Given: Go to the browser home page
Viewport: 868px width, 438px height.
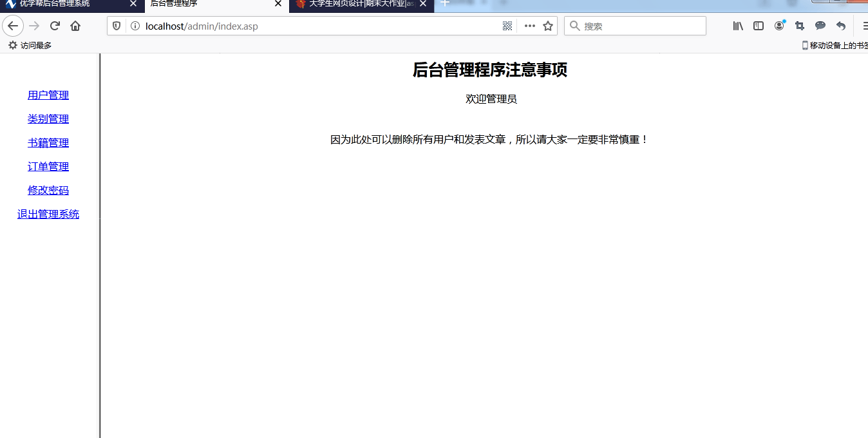Looking at the screenshot, I should pos(75,26).
